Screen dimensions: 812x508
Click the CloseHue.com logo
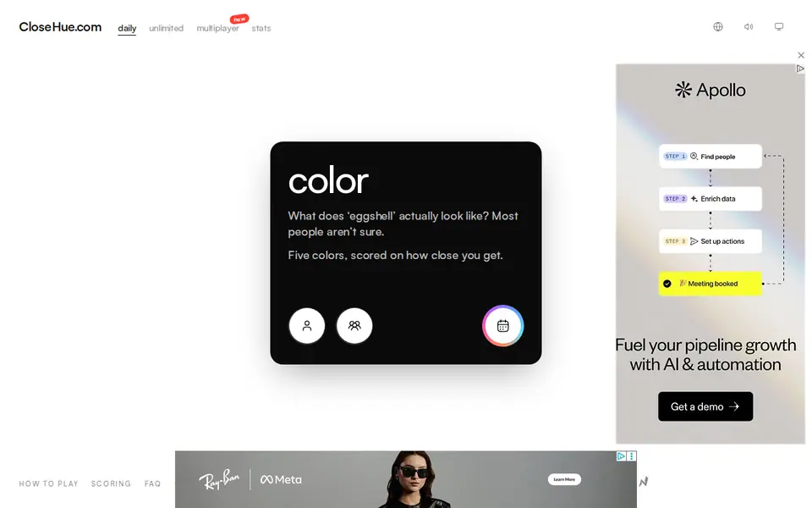[60, 27]
